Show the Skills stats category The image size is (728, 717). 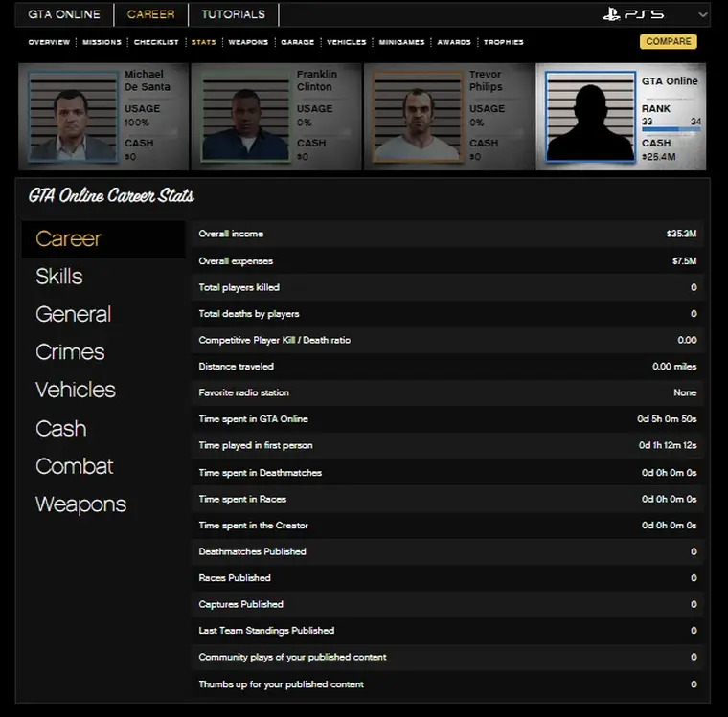pyautogui.click(x=59, y=277)
